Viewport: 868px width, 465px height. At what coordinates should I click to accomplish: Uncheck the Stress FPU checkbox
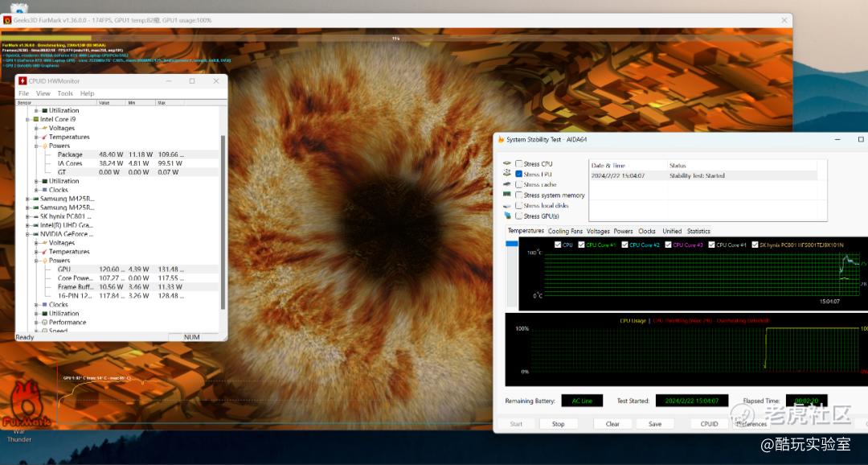(x=518, y=174)
